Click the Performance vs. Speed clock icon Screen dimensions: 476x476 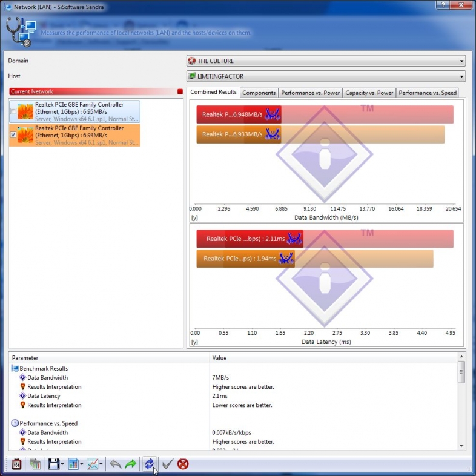(15, 423)
